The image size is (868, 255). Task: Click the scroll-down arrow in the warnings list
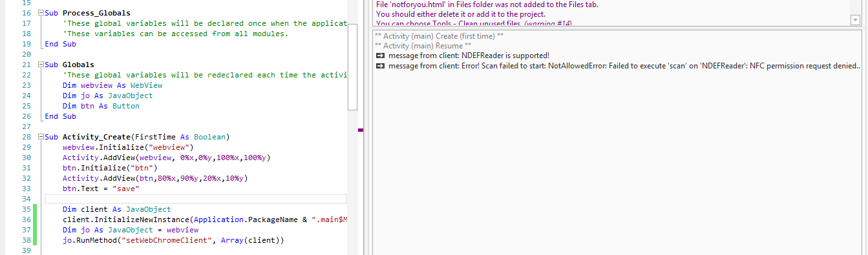tap(855, 20)
